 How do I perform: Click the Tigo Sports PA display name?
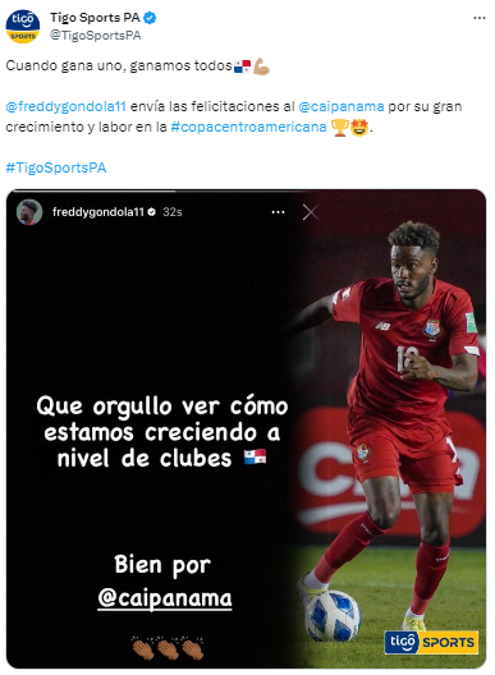[95, 18]
